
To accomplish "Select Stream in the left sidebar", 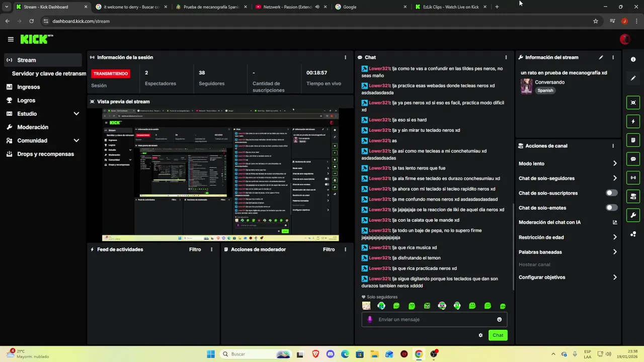I will 43,60.
